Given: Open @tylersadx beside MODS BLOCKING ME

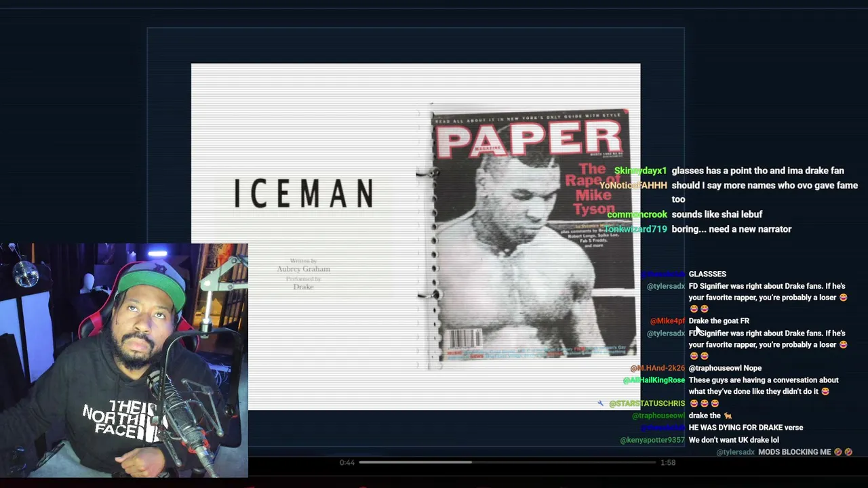Looking at the screenshot, I should [x=735, y=452].
